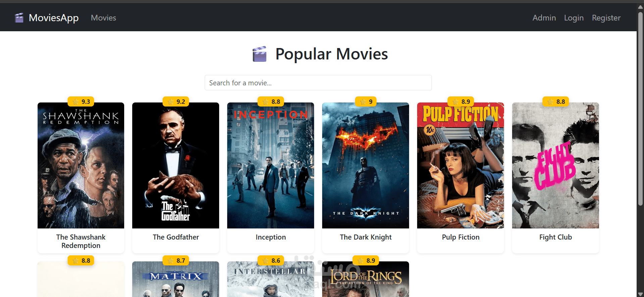Open The Lord of the Rings poster
The image size is (644, 297).
point(365,279)
